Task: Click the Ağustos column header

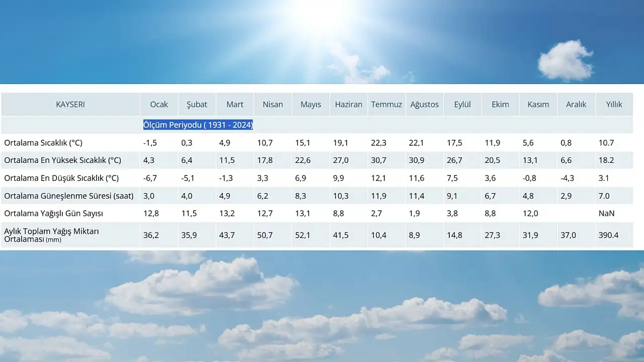Action: 424,105
